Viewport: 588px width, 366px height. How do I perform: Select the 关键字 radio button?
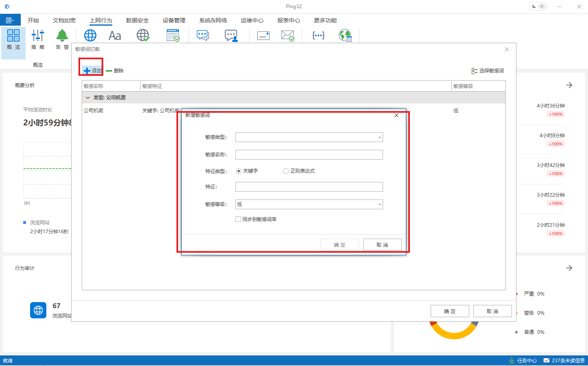coord(239,171)
